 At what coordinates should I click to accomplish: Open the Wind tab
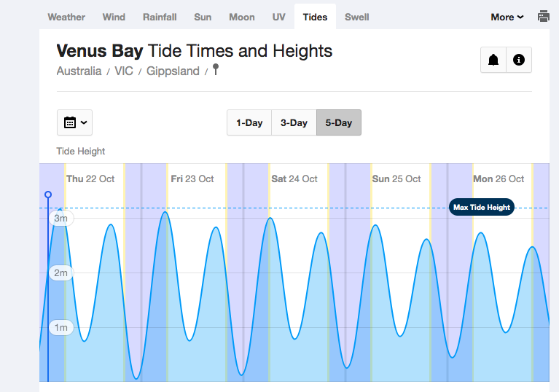click(114, 17)
